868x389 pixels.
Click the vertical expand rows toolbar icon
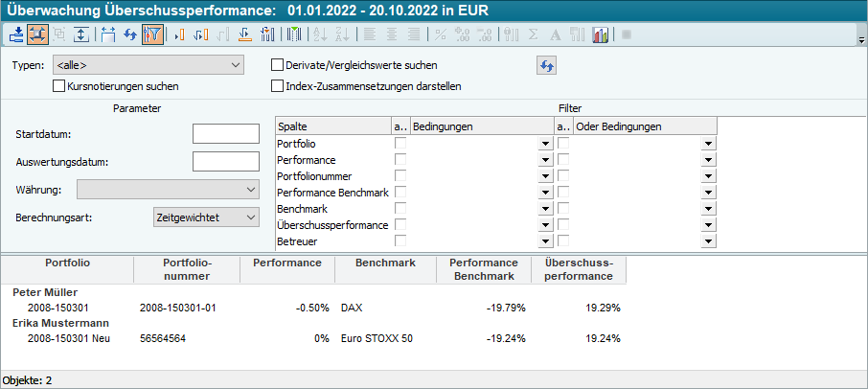(x=81, y=34)
